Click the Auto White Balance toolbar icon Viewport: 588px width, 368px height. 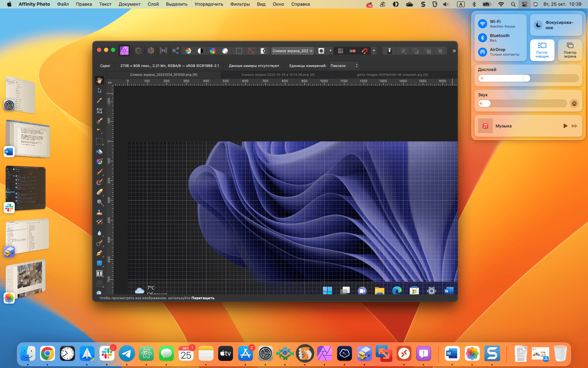tap(225, 51)
